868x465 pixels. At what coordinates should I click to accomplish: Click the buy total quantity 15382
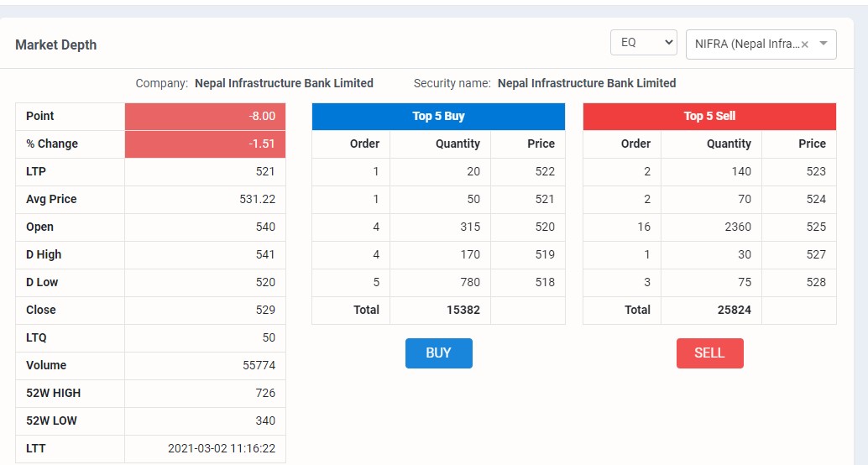click(463, 310)
